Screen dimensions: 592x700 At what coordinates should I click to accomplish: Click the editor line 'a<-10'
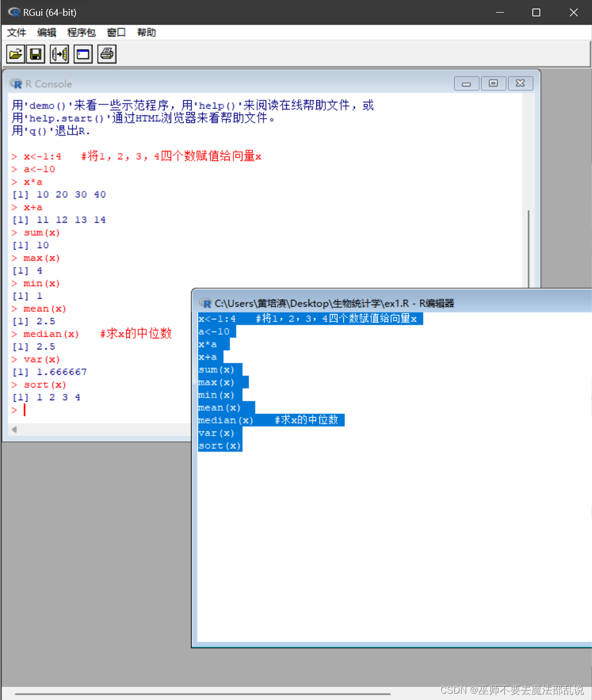[x=217, y=332]
